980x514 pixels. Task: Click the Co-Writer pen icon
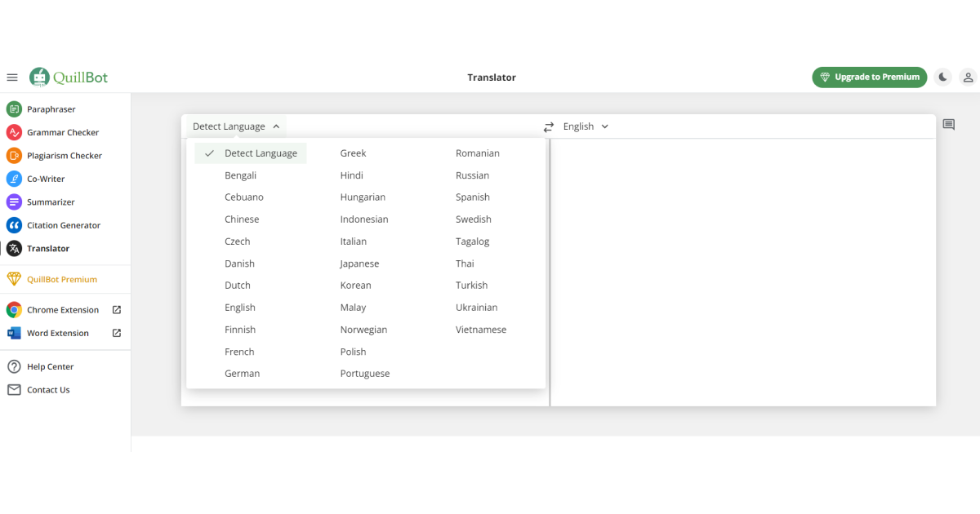pyautogui.click(x=14, y=179)
